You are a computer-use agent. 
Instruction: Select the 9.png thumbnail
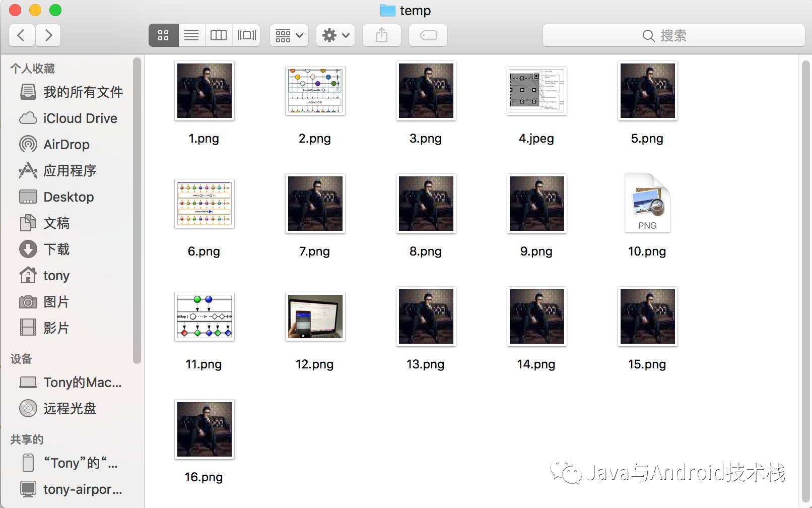tap(537, 204)
